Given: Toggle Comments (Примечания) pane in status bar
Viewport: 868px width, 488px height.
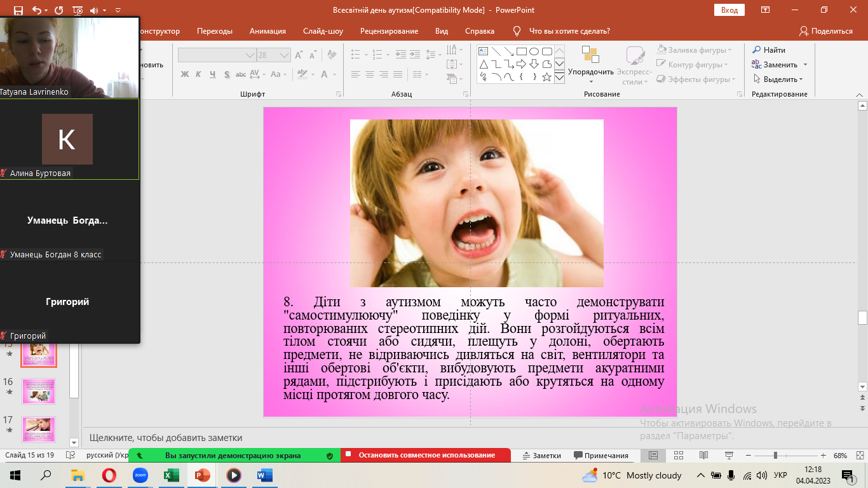Looking at the screenshot, I should point(601,456).
